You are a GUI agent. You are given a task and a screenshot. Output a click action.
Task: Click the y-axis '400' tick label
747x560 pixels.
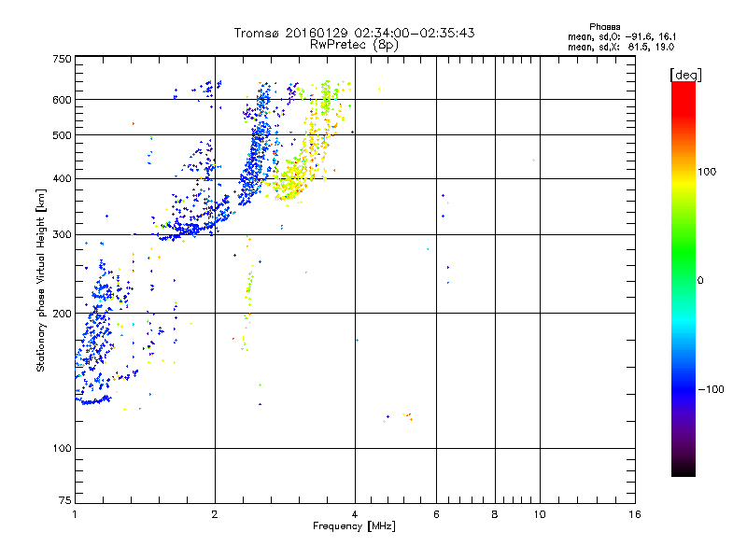coord(62,178)
